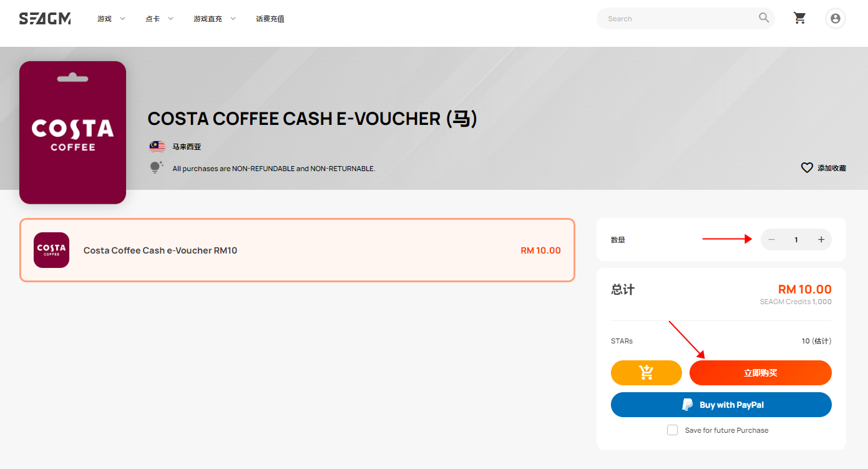The image size is (868, 469).
Task: Click the COSTA COFFEE CASH E-VOUCHER title
Action: [313, 119]
